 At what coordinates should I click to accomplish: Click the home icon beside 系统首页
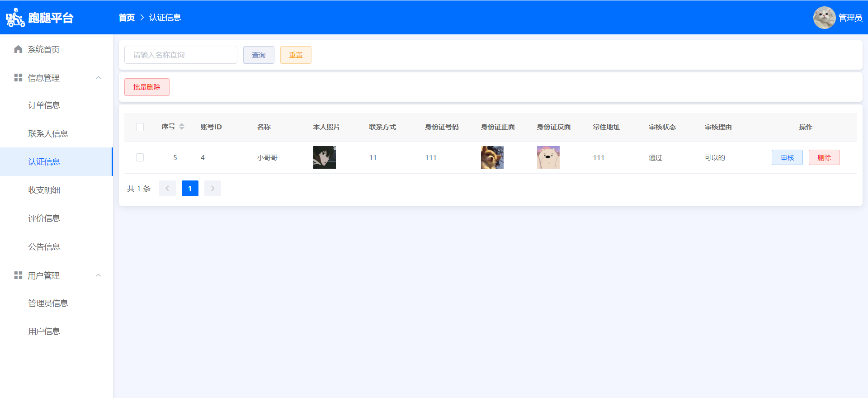[18, 49]
